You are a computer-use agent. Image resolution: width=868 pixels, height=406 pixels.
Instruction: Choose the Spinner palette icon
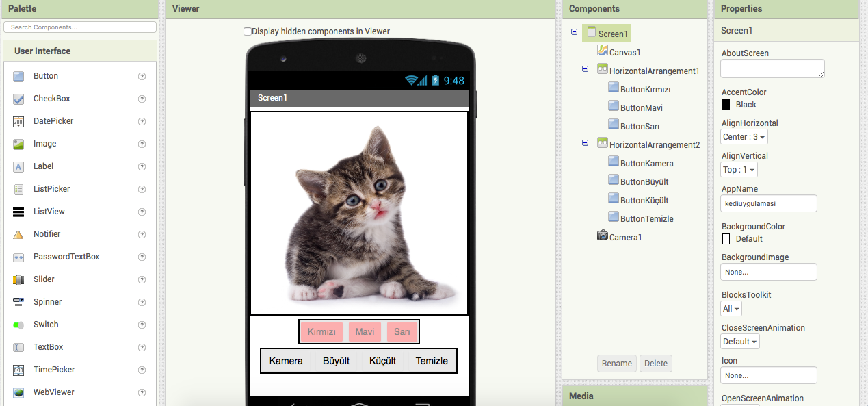18,303
